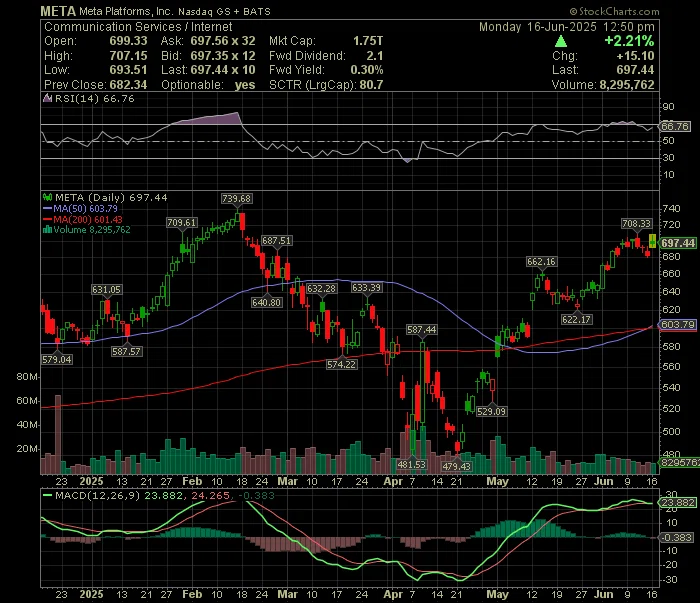Click the 687.51 price label
Screen dimensions: 700x603
276,241
